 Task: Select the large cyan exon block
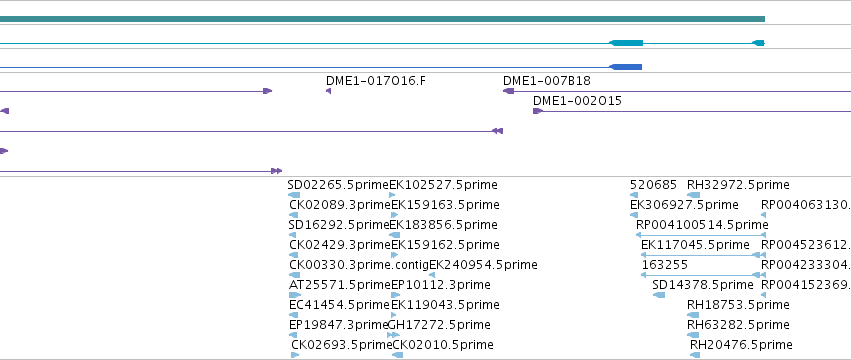coord(626,43)
